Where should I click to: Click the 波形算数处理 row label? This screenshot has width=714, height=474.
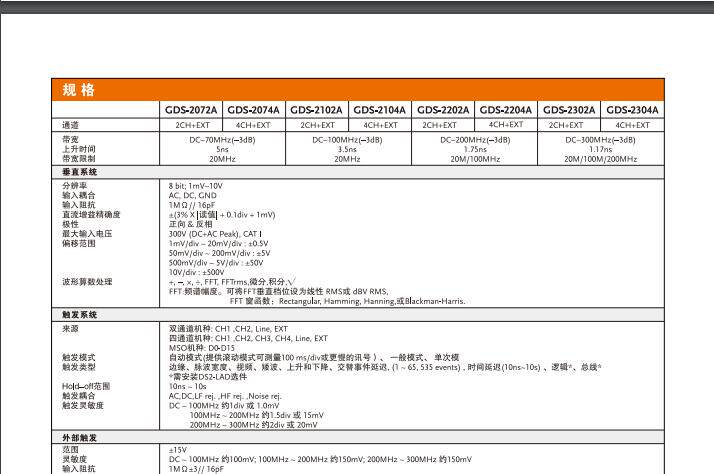pos(87,282)
